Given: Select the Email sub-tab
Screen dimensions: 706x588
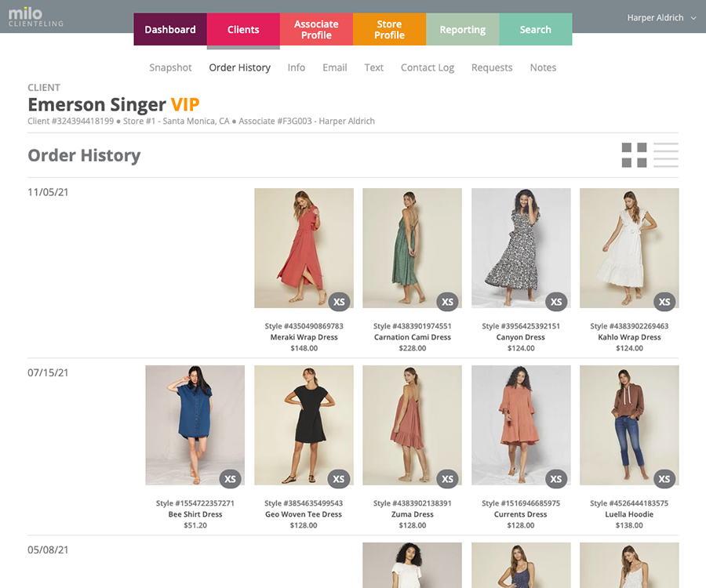Looking at the screenshot, I should 334,67.
